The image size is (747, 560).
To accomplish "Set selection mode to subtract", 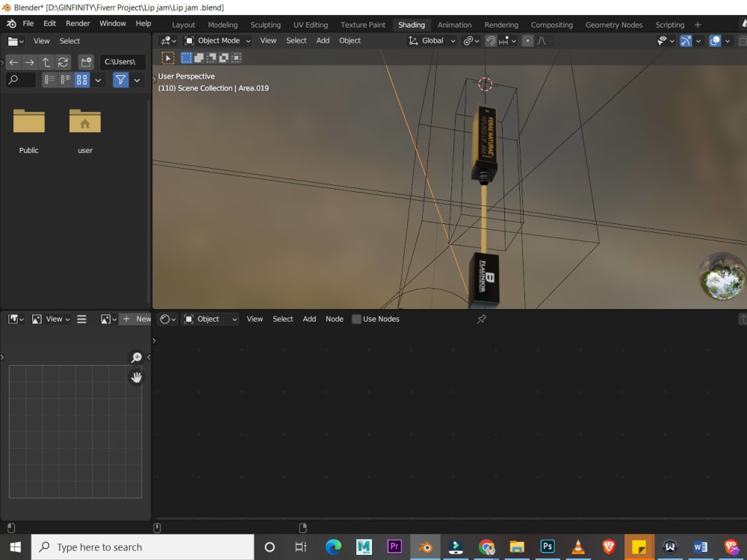I will [x=211, y=58].
